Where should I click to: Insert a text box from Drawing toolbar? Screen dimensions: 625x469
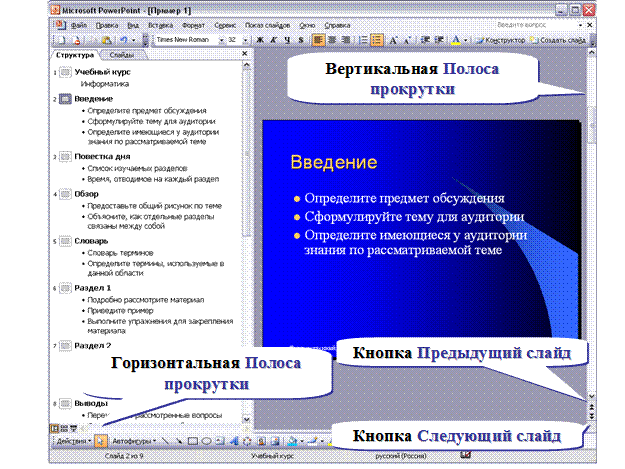coord(220,441)
